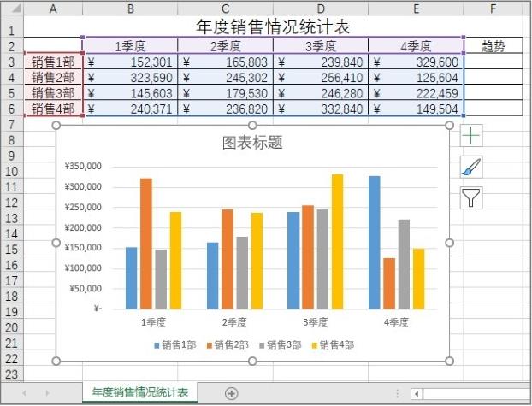The width and height of the screenshot is (532, 406).
Task: Click cell containing 145,603
Action: point(130,93)
